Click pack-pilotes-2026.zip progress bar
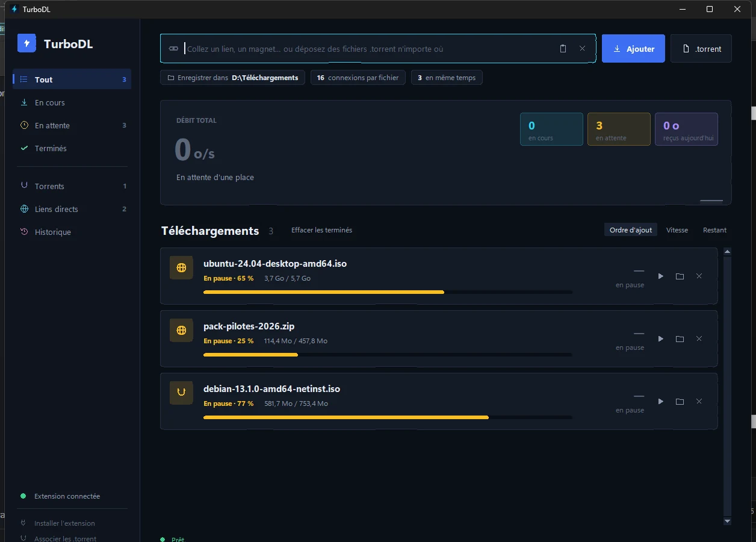This screenshot has width=756, height=542. [388, 355]
